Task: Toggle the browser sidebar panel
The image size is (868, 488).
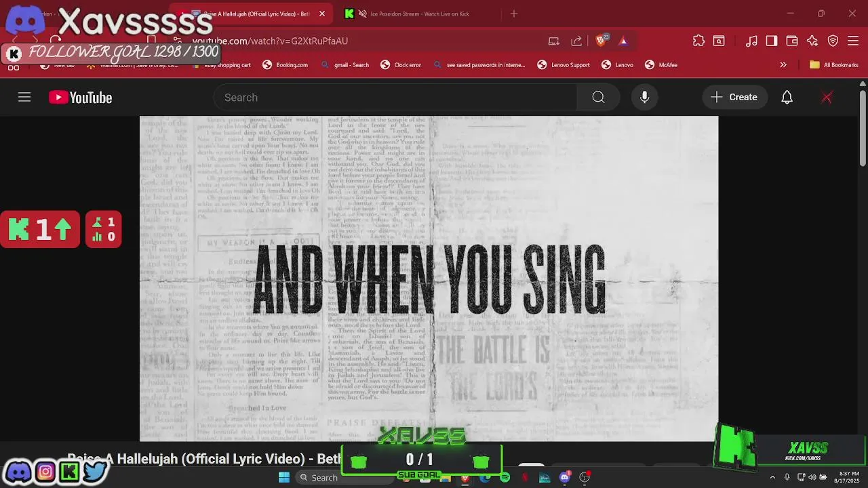Action: click(x=772, y=41)
